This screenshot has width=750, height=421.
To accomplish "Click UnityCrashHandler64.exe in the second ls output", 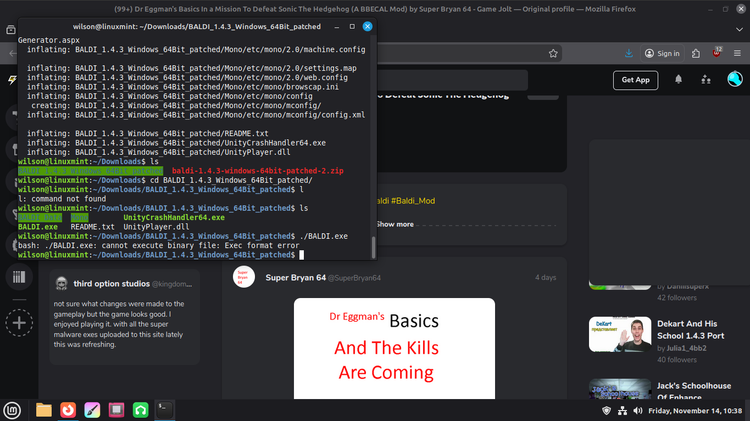I will tap(174, 218).
